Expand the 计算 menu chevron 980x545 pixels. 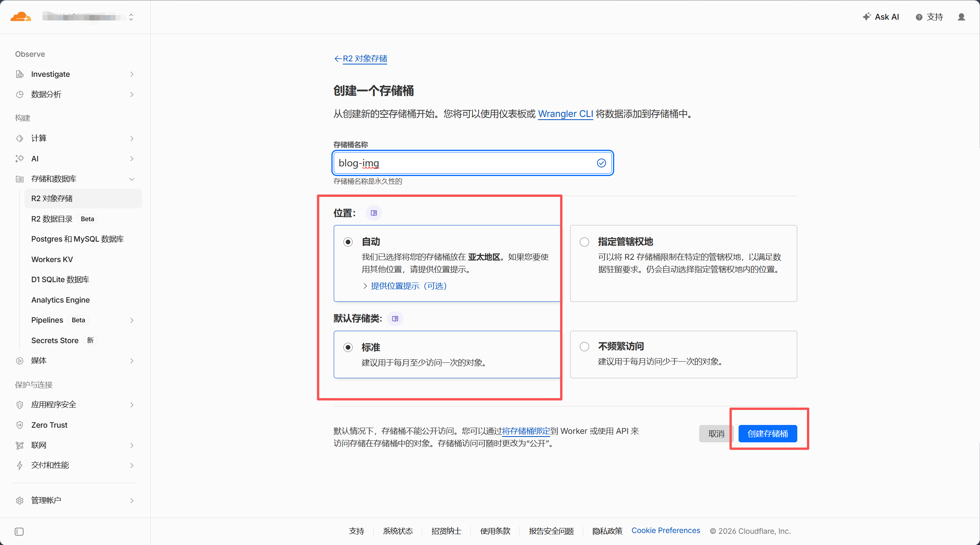132,138
